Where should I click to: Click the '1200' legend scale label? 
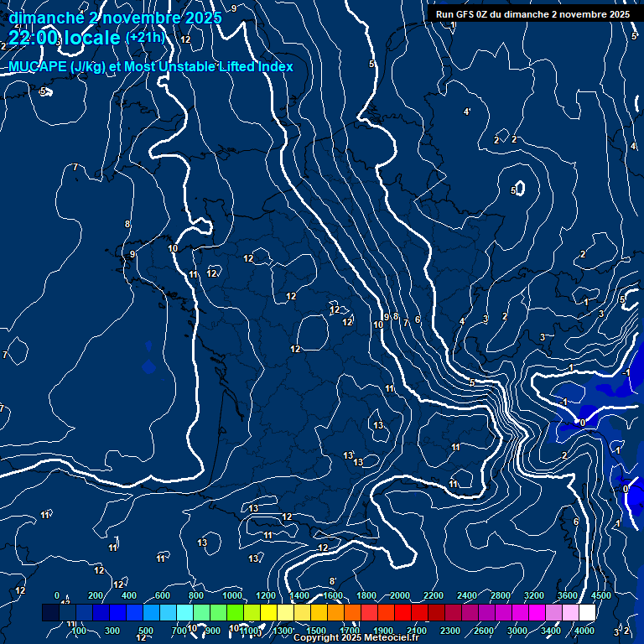pos(266,595)
